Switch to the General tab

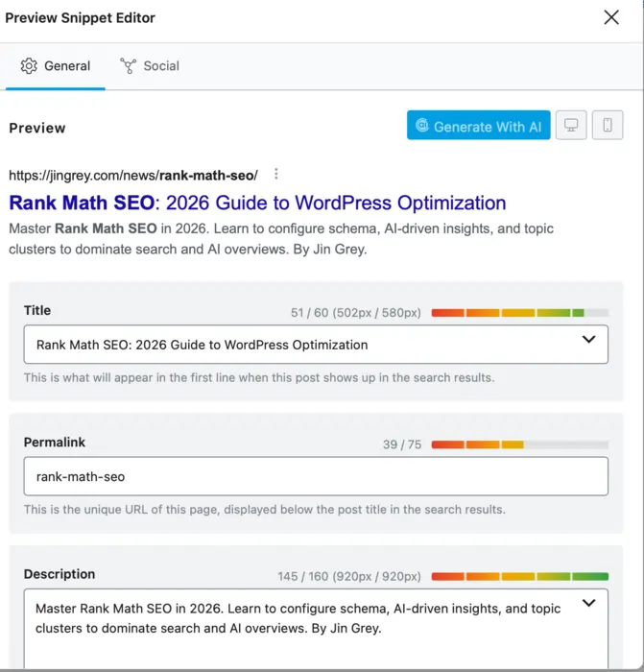point(56,66)
